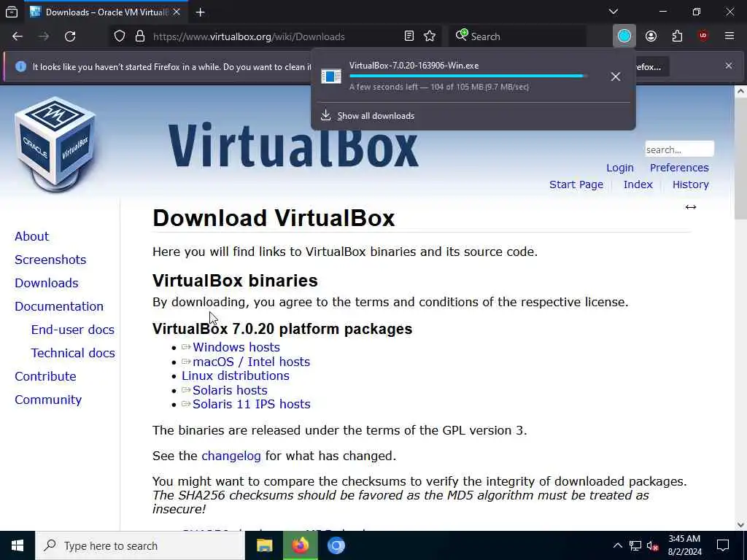Open Technical docs in the sidebar
The image size is (747, 560).
pyautogui.click(x=73, y=353)
